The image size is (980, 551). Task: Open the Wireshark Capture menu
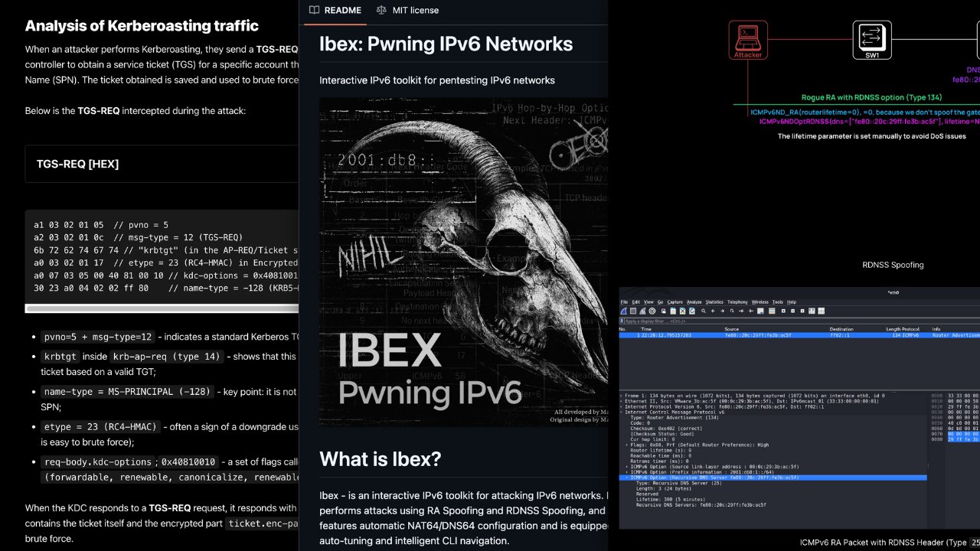point(675,302)
